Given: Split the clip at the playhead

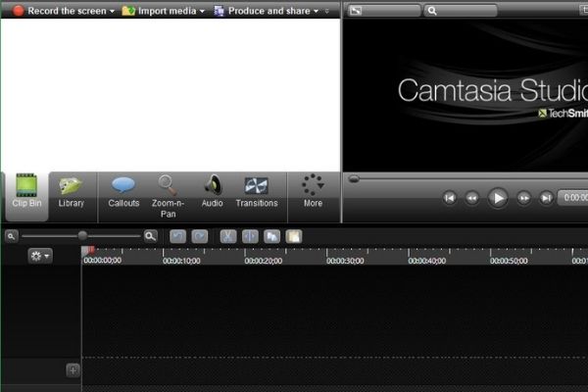Looking at the screenshot, I should [x=250, y=236].
